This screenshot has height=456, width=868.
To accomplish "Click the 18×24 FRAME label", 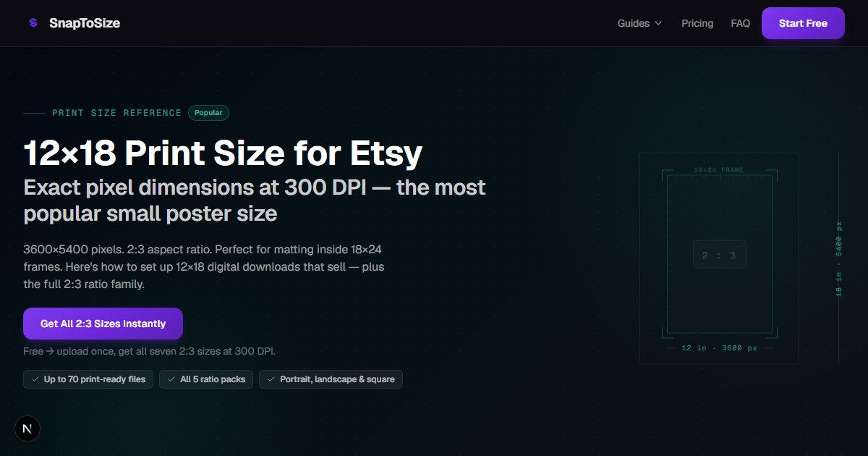I will pyautogui.click(x=718, y=170).
